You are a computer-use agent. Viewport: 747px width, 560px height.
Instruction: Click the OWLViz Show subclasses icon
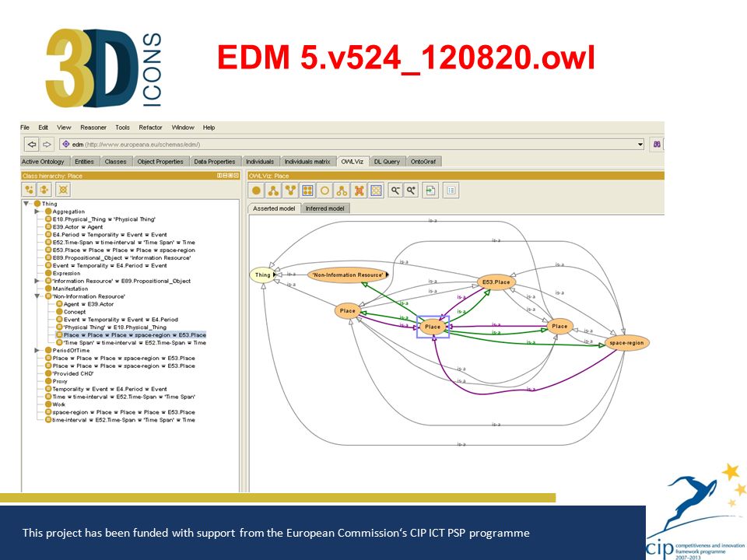273,191
